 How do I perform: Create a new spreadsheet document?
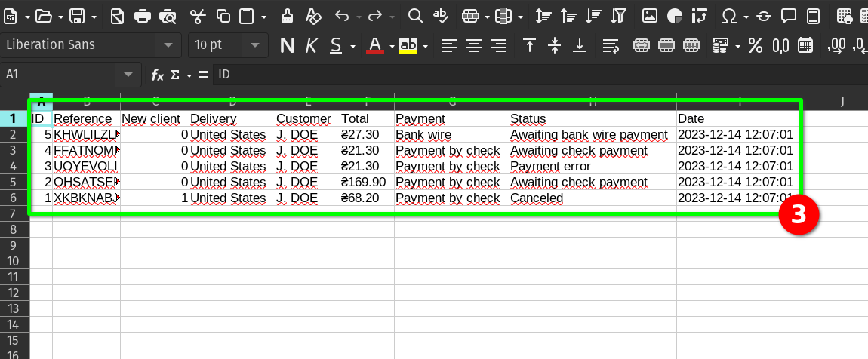(x=11, y=17)
